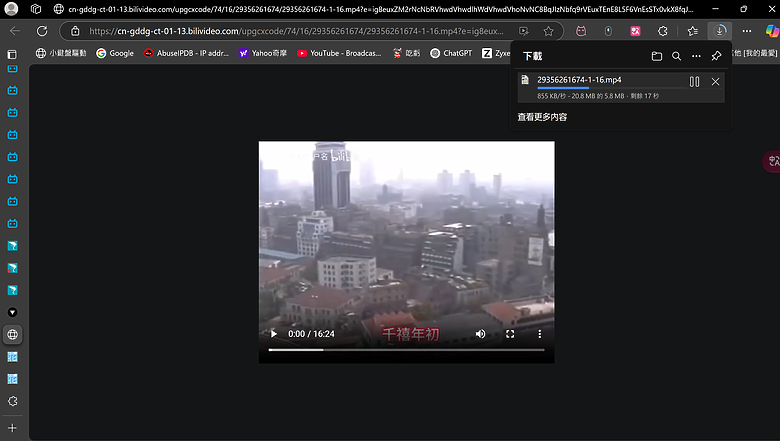
Task: Open the browser profile avatar menu
Action: [11, 8]
